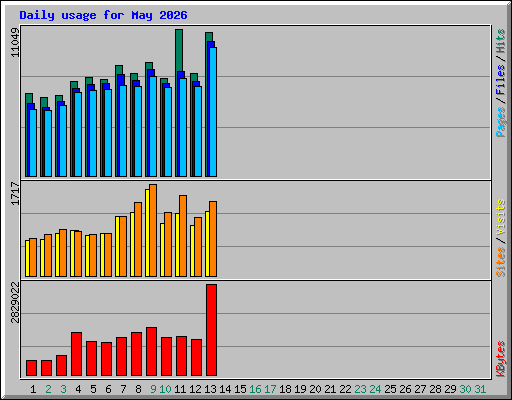Click the Hits legend label
512x400 pixels.
click(501, 41)
